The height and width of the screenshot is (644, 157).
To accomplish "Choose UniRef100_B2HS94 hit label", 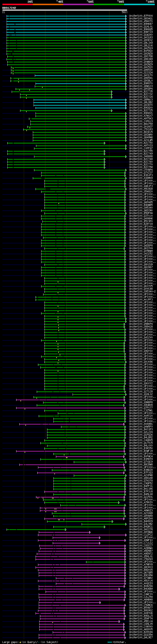I will [141, 632].
